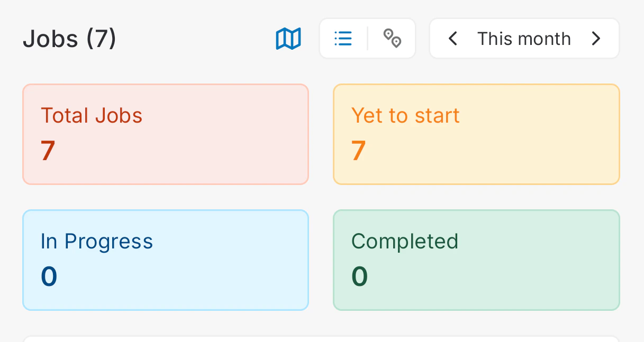
Task: Click the panel edge below status cards
Action: click(321, 338)
